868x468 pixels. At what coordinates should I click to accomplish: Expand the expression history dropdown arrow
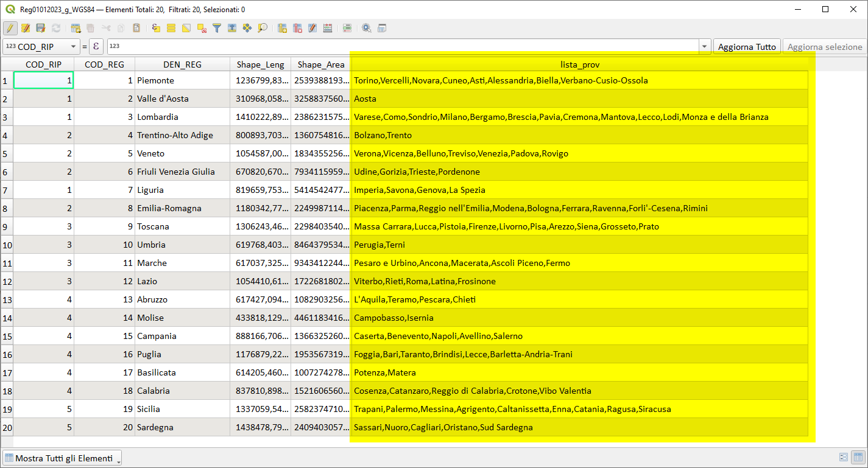point(705,47)
